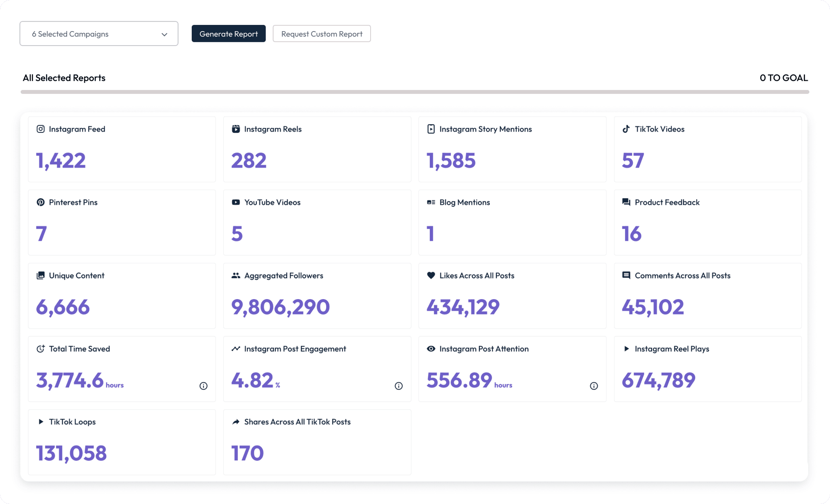Click the 0 TO GOAL label
Screen dimensions: 830x504
pos(784,78)
